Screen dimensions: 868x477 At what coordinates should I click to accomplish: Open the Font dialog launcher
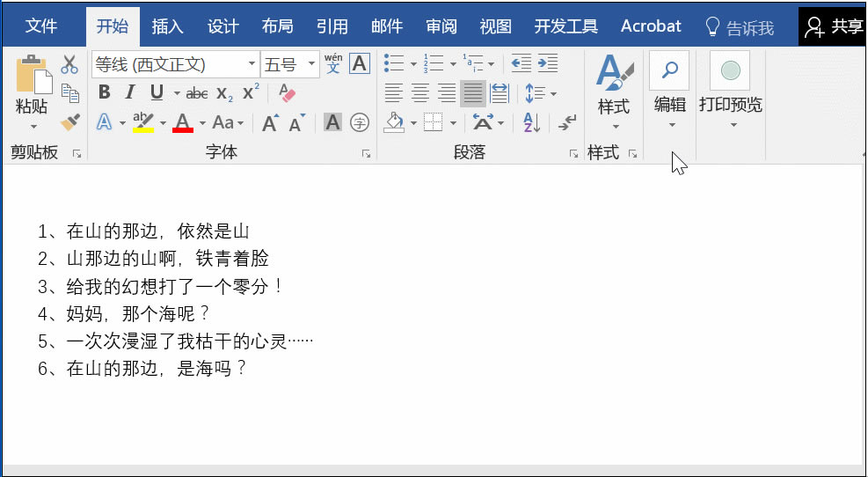click(366, 154)
